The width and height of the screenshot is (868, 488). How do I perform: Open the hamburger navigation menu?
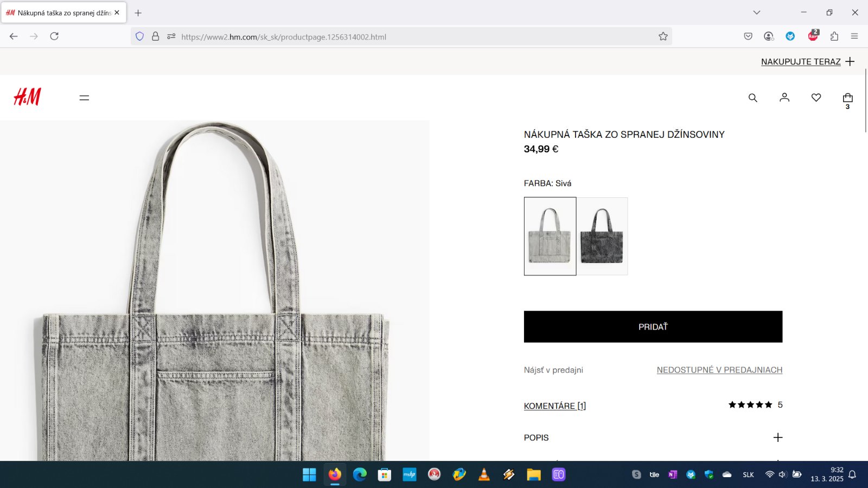click(84, 98)
